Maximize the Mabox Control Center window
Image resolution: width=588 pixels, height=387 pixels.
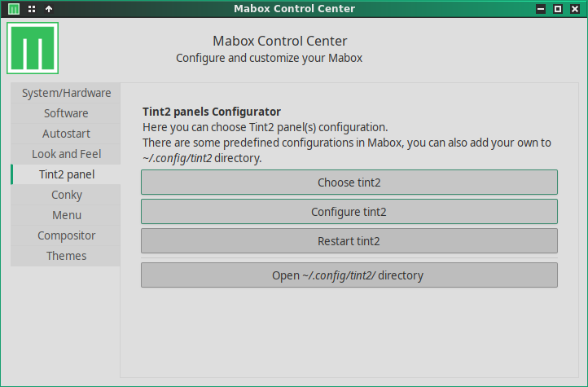pos(558,9)
